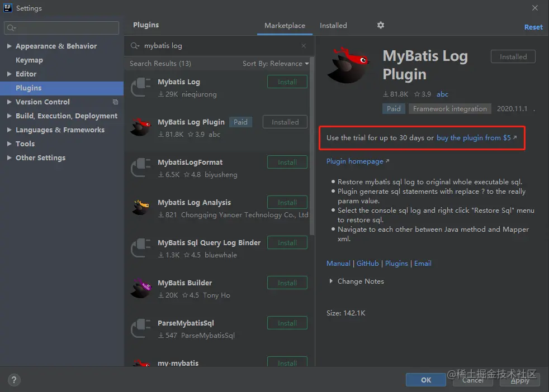
Task: Click the Reset link
Action: coord(533,27)
